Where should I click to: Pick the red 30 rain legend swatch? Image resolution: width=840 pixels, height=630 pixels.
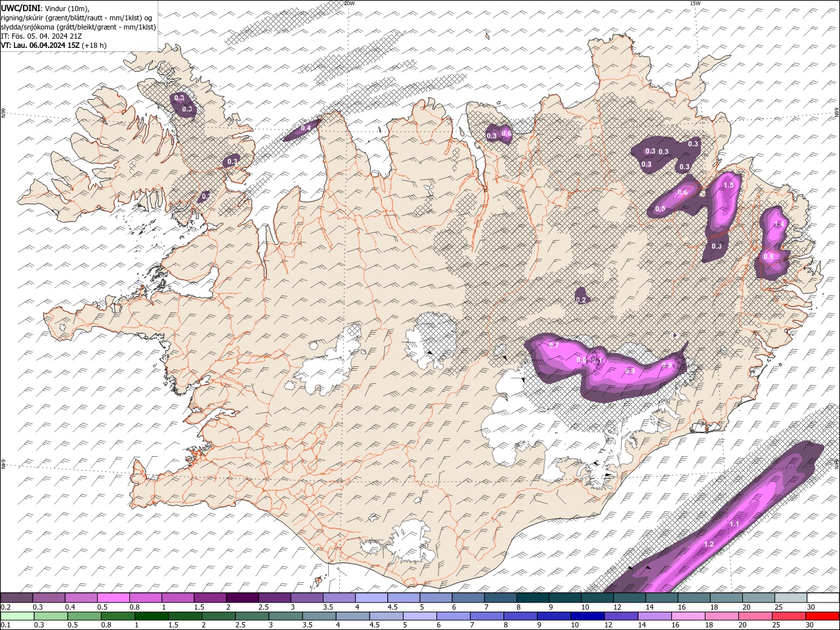pos(822,616)
